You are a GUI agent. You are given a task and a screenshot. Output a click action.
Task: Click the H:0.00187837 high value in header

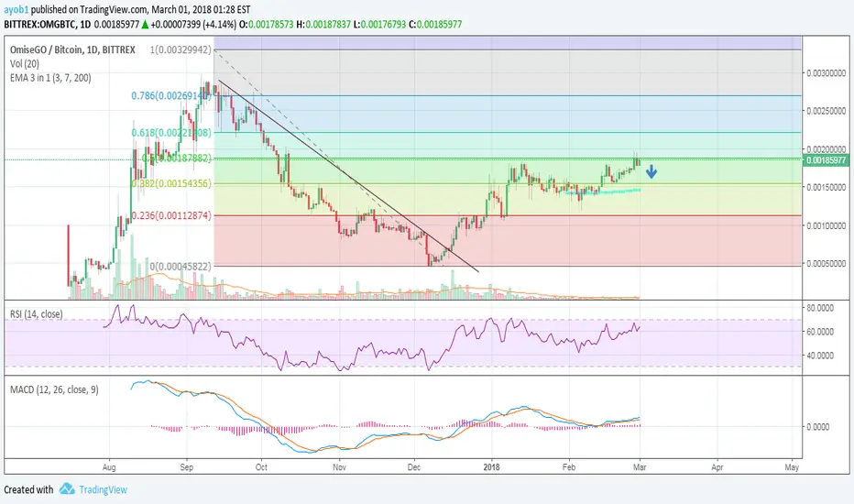[323, 25]
